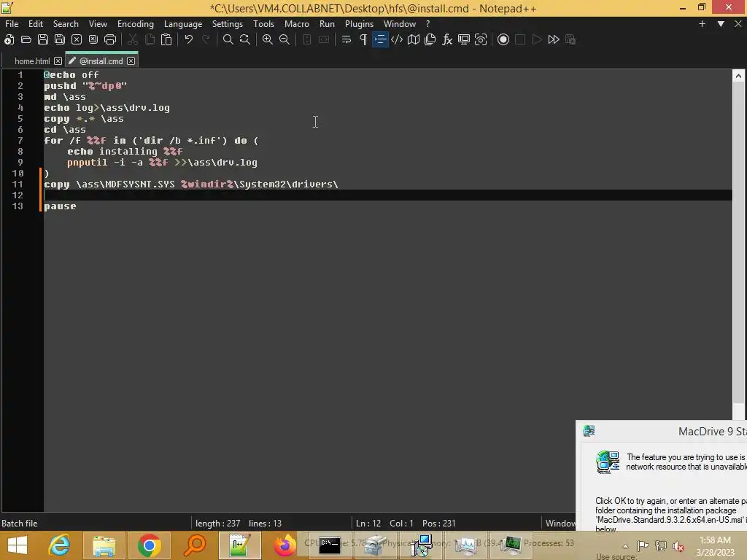Click the orange magnifier taskbar icon
The image size is (747, 560).
(194, 545)
